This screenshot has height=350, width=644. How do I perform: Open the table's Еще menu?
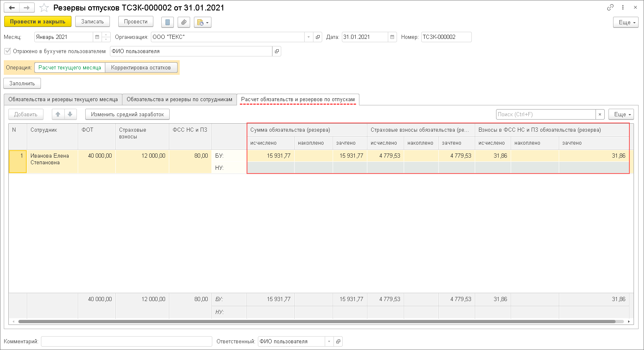pos(621,115)
